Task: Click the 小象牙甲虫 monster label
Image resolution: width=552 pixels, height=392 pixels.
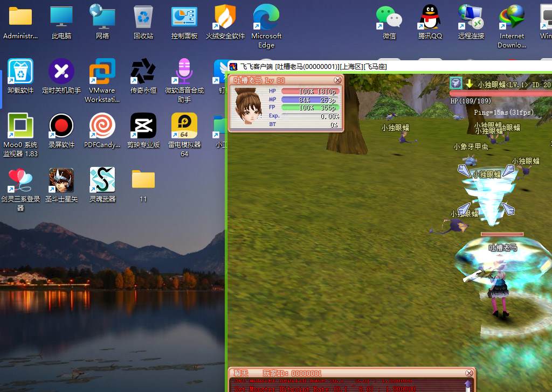Action: tap(471, 146)
